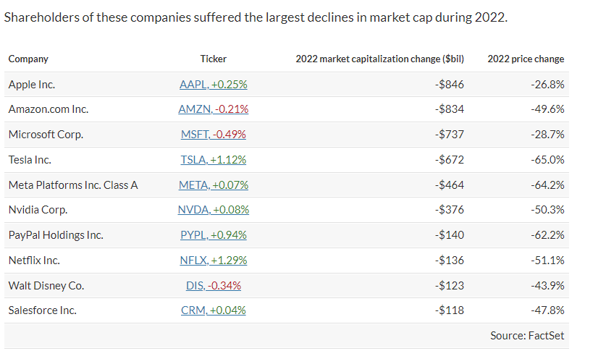Click Apple's -$846 market cap value
Viewport: 606px width, 364px height.
pyautogui.click(x=450, y=85)
